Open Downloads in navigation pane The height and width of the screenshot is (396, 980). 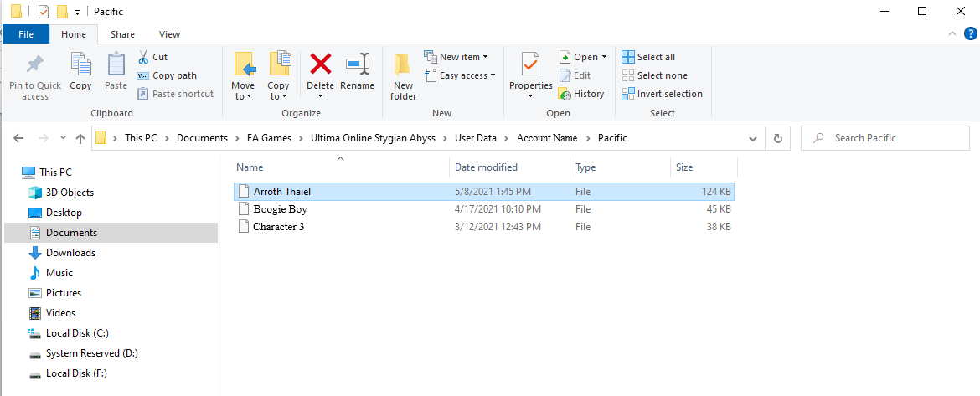[x=70, y=253]
